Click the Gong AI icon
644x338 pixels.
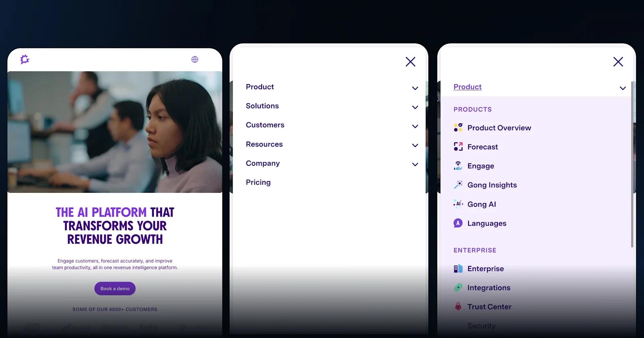coord(458,204)
